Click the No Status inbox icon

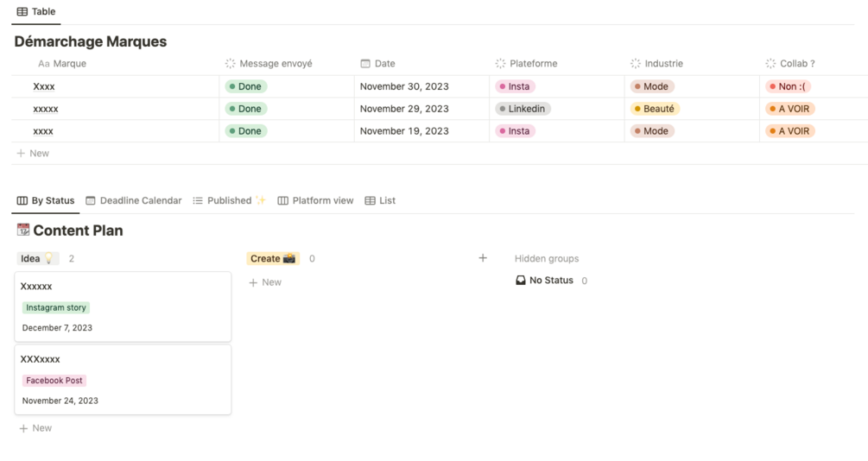521,281
